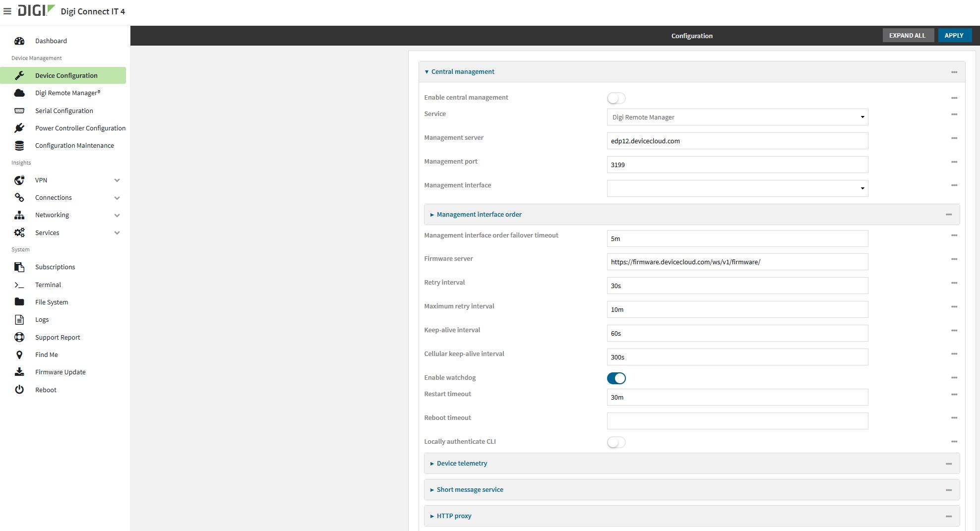Click the Services gears icon

click(x=19, y=233)
